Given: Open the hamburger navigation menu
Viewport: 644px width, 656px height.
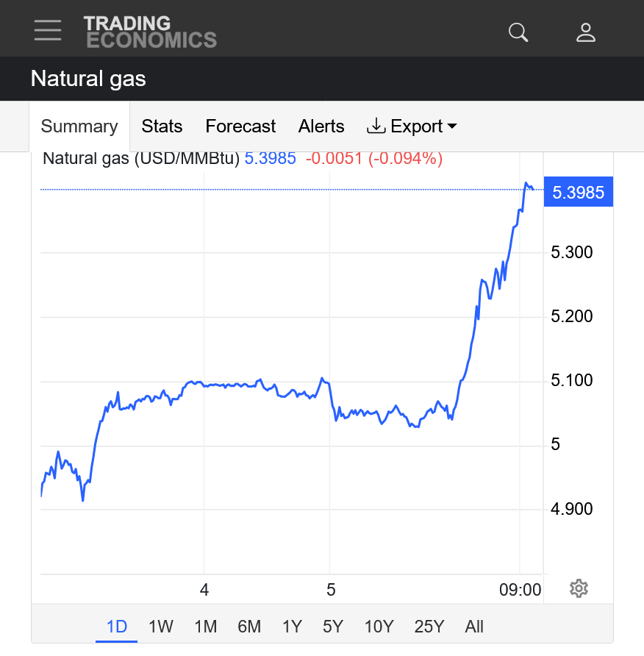Looking at the screenshot, I should tap(48, 30).
